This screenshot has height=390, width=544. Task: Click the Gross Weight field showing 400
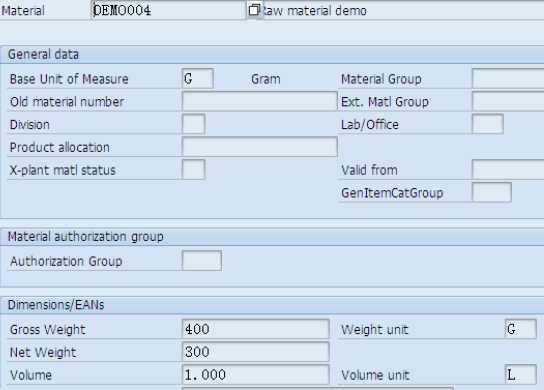(x=255, y=329)
